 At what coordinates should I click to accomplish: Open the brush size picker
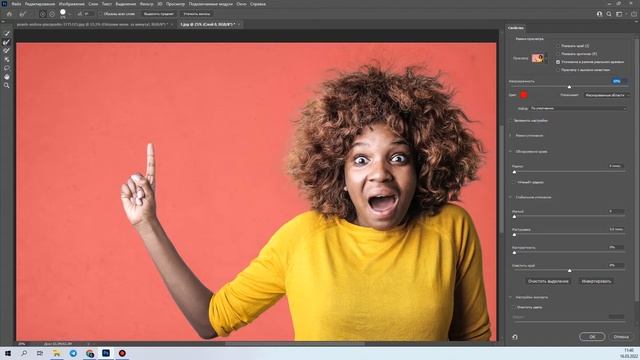(64, 14)
